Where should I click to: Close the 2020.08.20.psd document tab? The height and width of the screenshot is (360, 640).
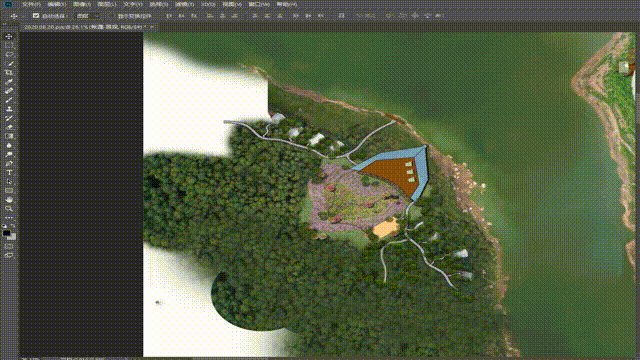[151, 27]
